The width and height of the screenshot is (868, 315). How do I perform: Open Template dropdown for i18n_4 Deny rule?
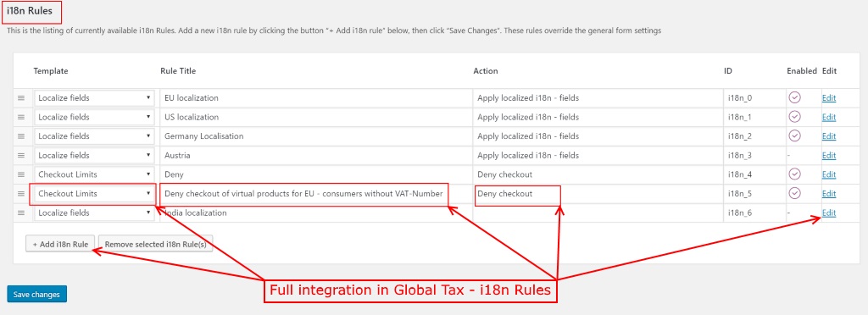[x=94, y=174]
